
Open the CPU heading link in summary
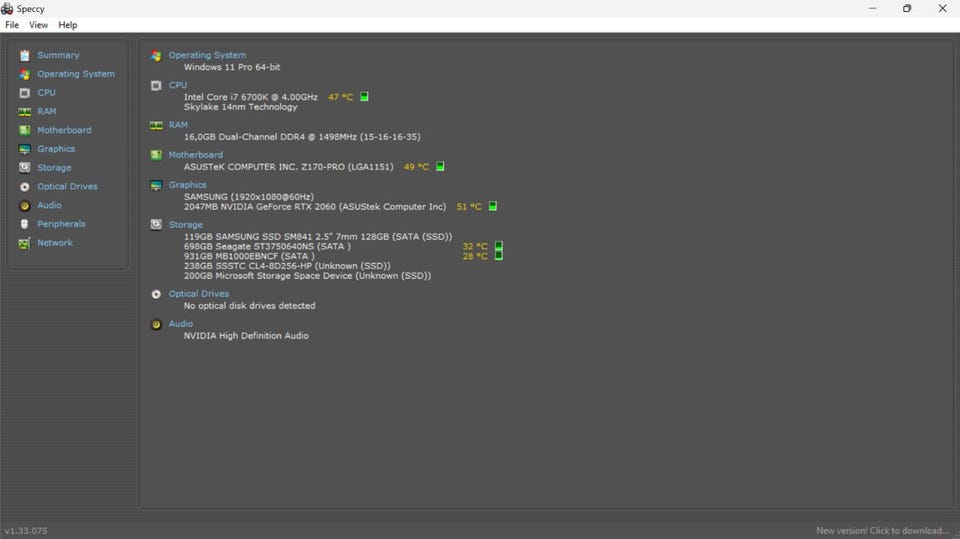pos(178,85)
